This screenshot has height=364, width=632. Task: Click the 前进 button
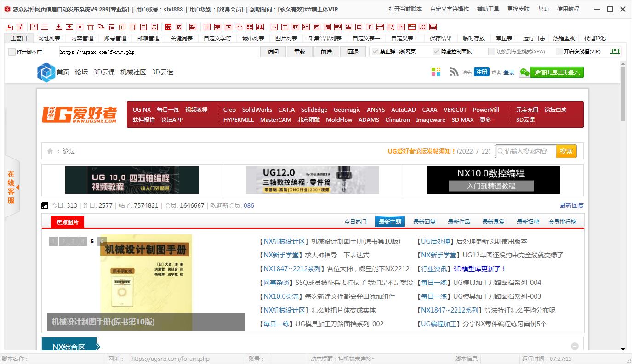[326, 52]
